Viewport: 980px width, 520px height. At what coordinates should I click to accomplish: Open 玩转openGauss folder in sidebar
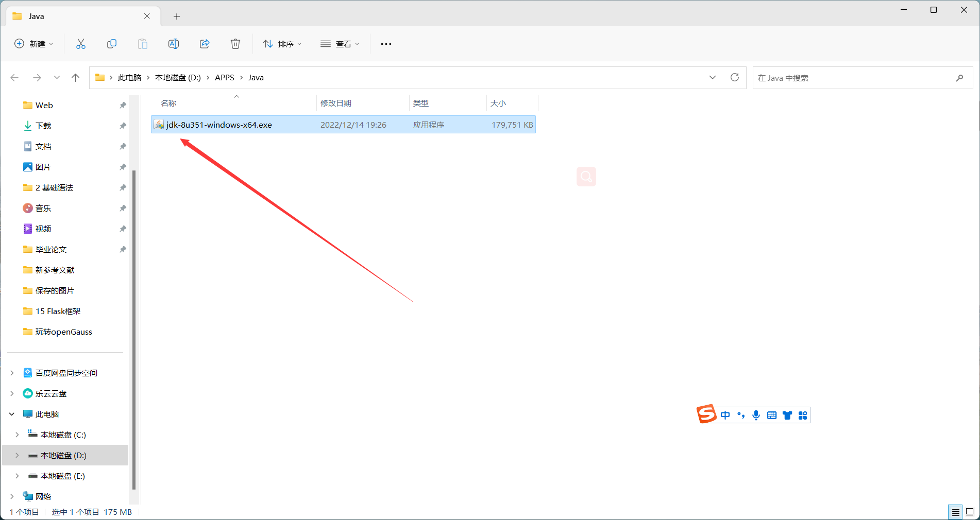tap(64, 332)
